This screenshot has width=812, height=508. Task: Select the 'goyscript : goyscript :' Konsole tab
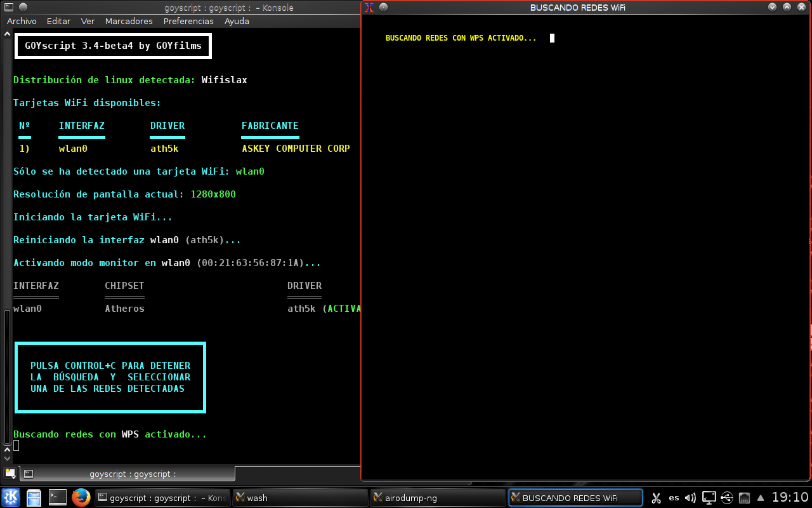pos(128,474)
